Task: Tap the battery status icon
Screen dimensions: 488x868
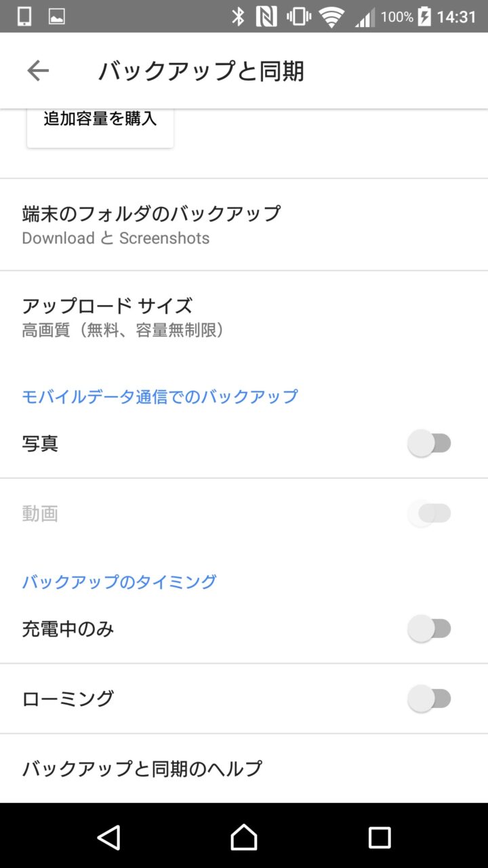Action: [x=424, y=17]
